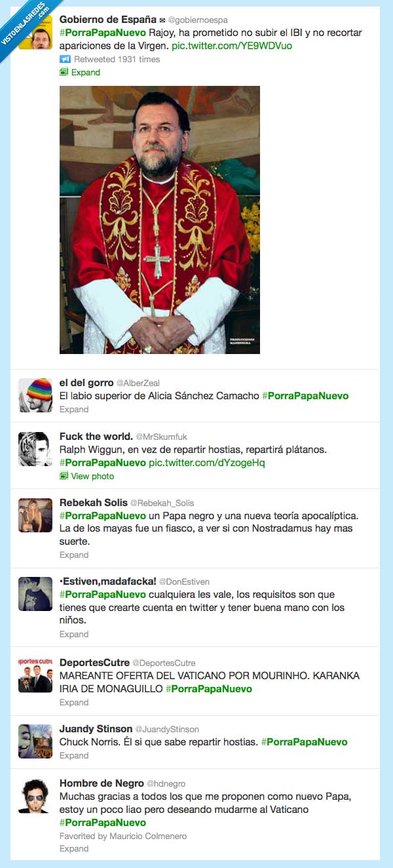This screenshot has height=868, width=393.
Task: Open the pic.twitter.com/YE9WDVuo link
Action: click(x=232, y=46)
